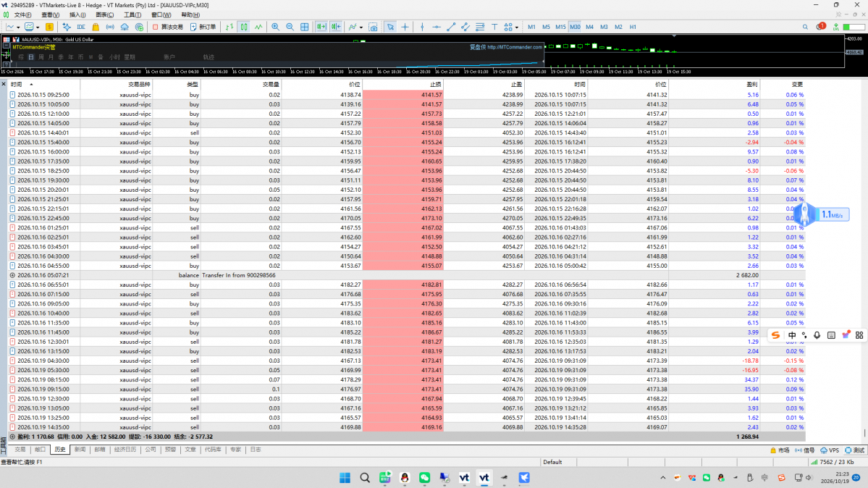Open the signals broadcast icon
The height and width of the screenshot is (488, 868).
(x=110, y=27)
